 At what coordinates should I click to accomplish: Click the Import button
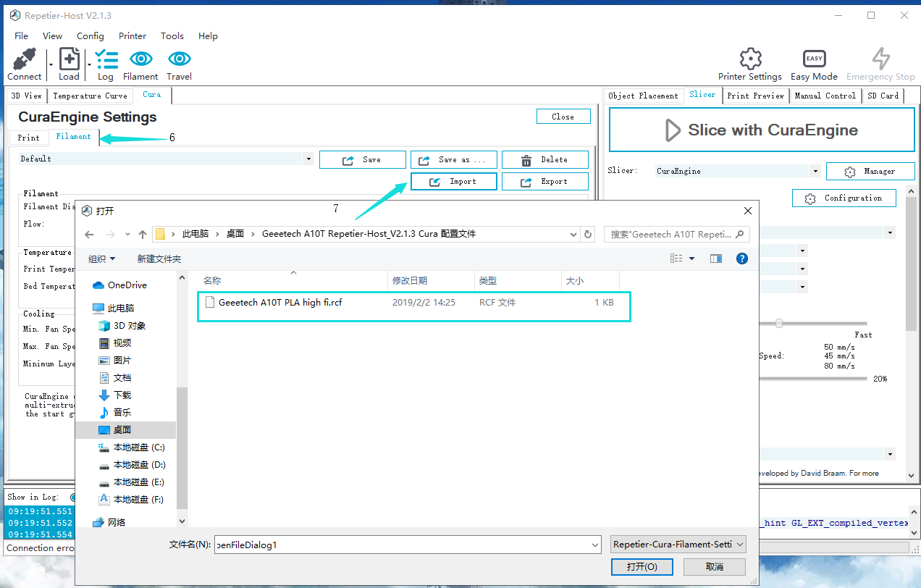coord(454,182)
